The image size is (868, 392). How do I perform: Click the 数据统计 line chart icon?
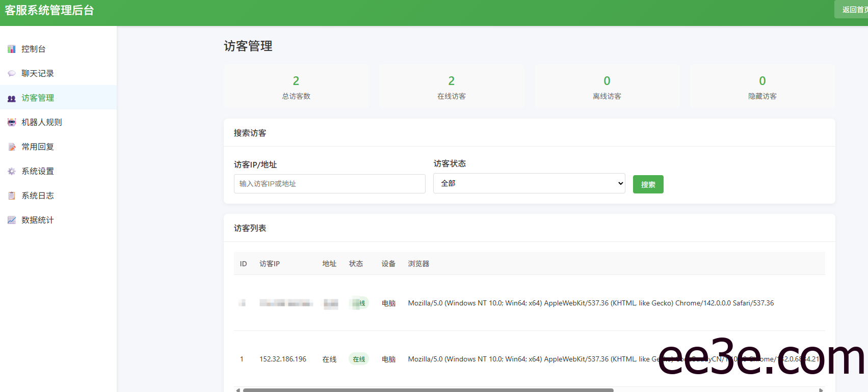12,220
